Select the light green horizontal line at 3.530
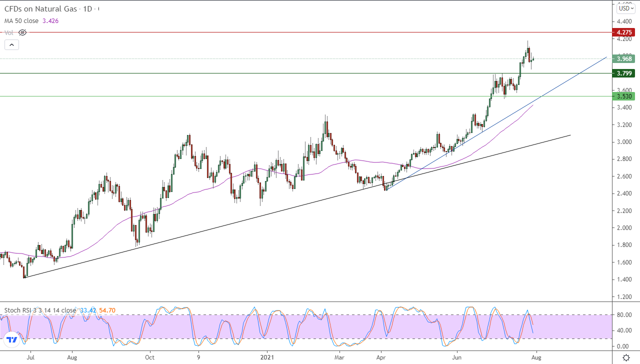This screenshot has height=364, width=640. click(x=306, y=96)
